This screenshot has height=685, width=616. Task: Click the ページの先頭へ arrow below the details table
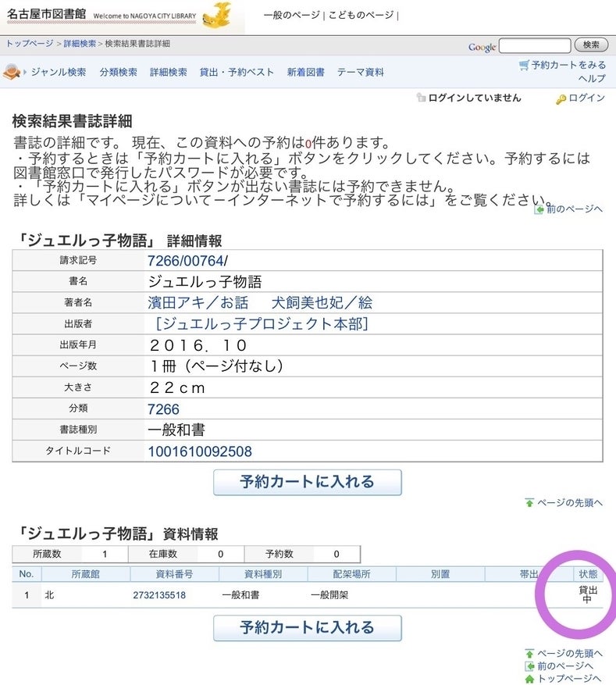[529, 503]
